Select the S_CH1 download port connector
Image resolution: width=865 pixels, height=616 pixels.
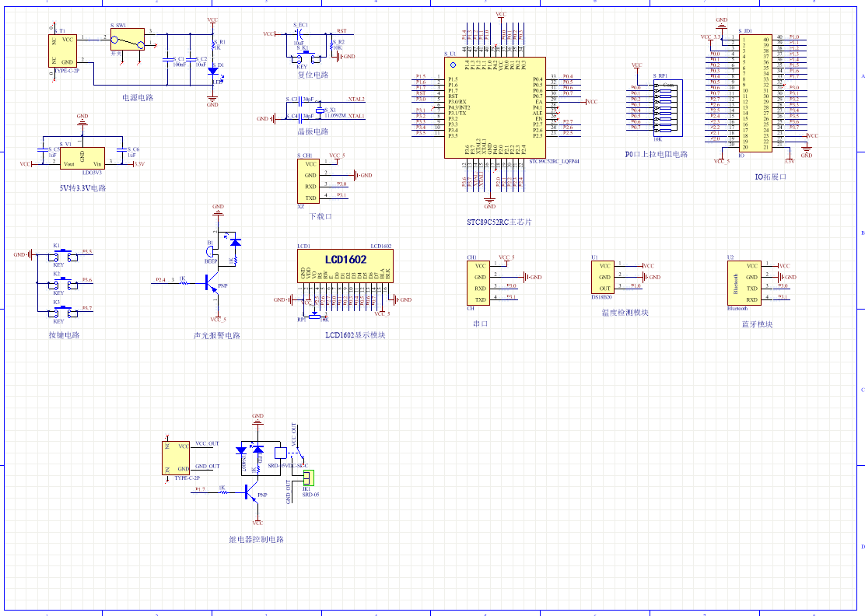(x=309, y=181)
